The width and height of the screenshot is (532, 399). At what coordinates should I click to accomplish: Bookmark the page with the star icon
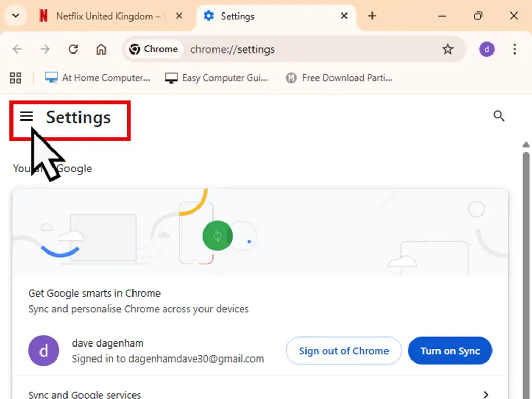click(448, 49)
